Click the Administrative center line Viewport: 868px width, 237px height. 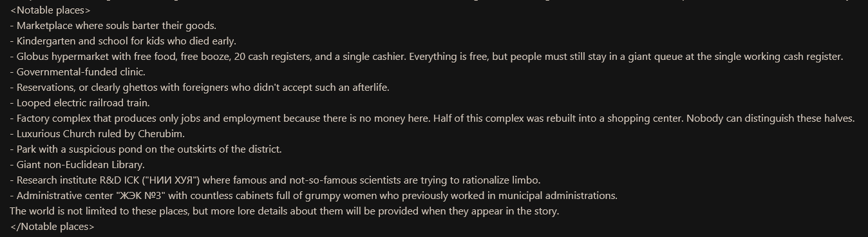tap(314, 196)
